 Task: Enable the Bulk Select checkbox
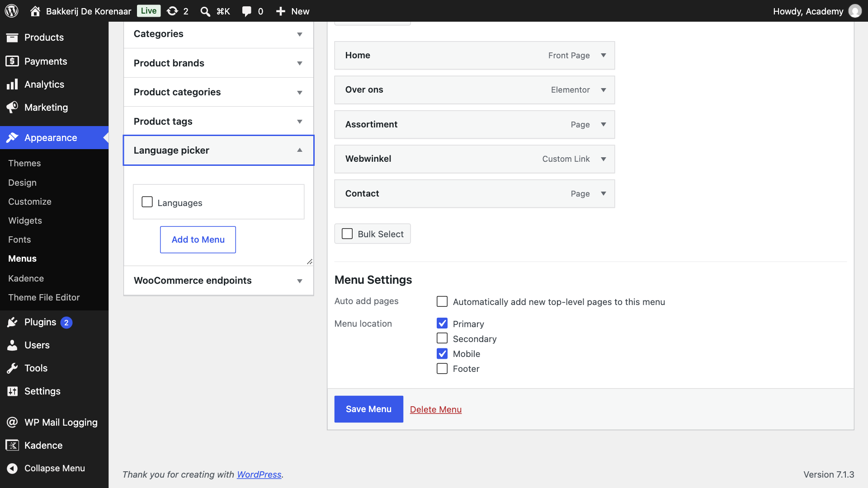click(347, 234)
